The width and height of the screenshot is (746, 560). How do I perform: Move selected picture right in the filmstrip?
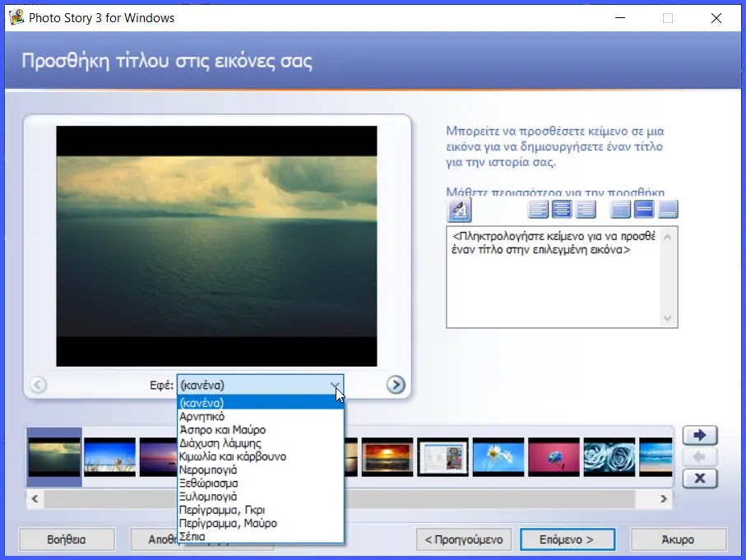click(700, 435)
